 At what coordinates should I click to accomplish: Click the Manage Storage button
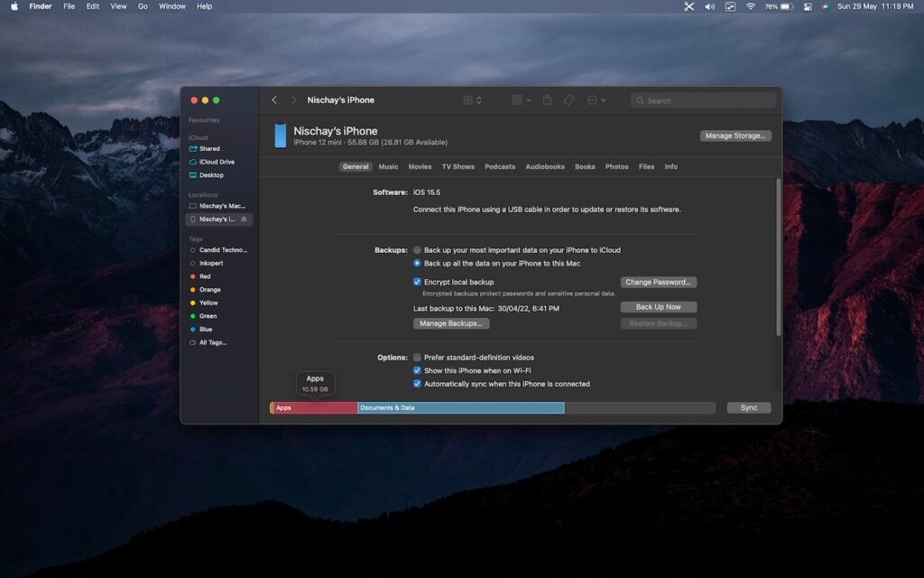[x=735, y=135]
